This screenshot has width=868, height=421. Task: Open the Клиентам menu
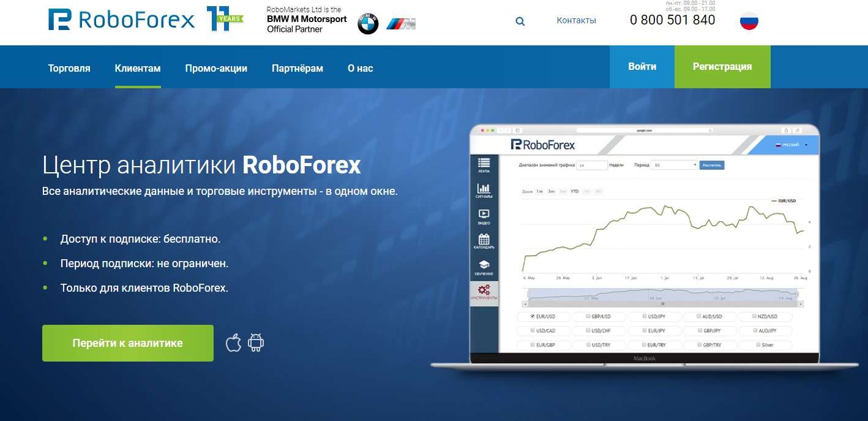click(x=138, y=68)
